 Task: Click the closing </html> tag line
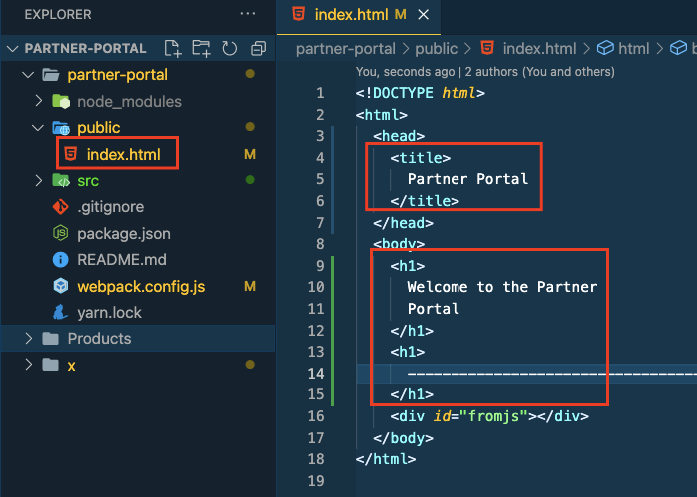coord(386,459)
